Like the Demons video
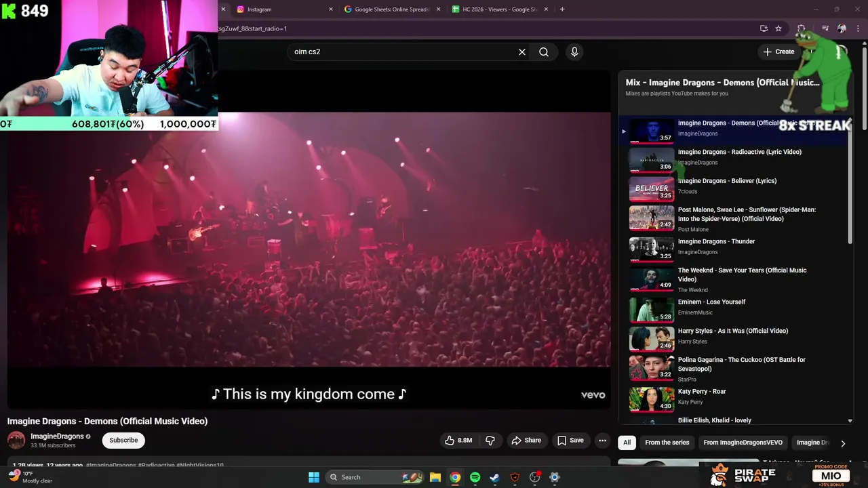This screenshot has height=488, width=868. 458,441
